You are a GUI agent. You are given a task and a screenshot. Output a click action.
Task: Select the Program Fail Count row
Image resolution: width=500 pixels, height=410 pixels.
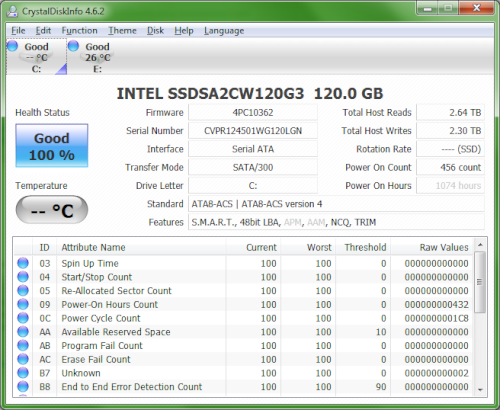click(x=243, y=346)
